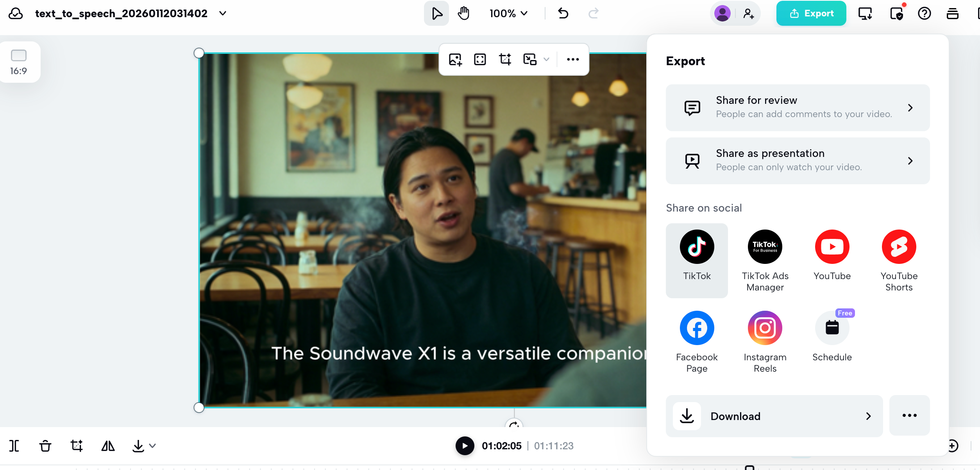Screen dimensions: 980x470
Task: Open the extra export options menu beside Download
Action: point(910,415)
